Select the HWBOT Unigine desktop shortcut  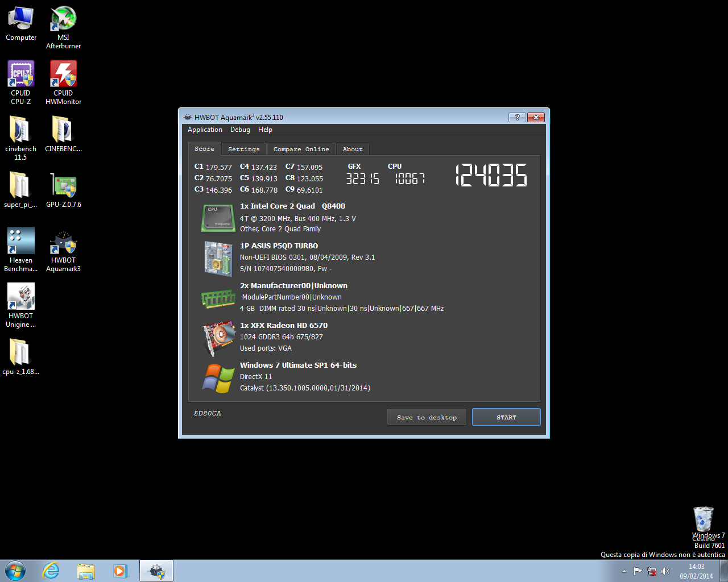21,305
